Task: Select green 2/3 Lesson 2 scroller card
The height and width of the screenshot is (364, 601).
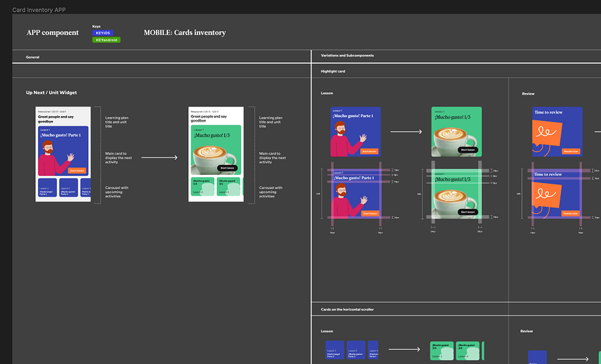Action: 442,351
